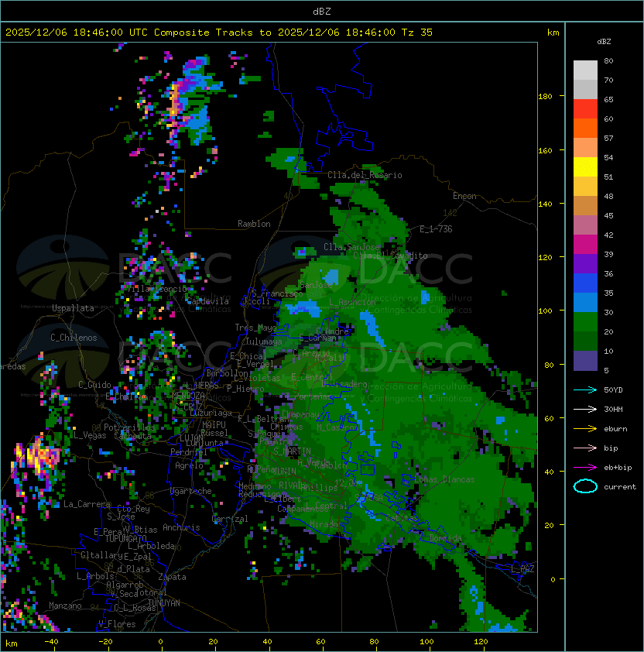Viewport: 644px width, 652px height.
Task: Click the TUPUNGATO place label
Action: (x=125, y=538)
